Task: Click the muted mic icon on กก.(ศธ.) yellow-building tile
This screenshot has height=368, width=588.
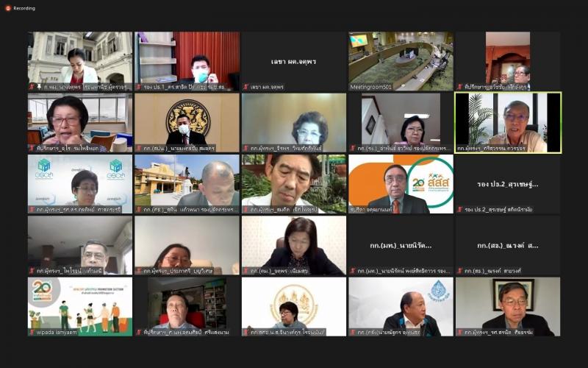Action: [139, 209]
